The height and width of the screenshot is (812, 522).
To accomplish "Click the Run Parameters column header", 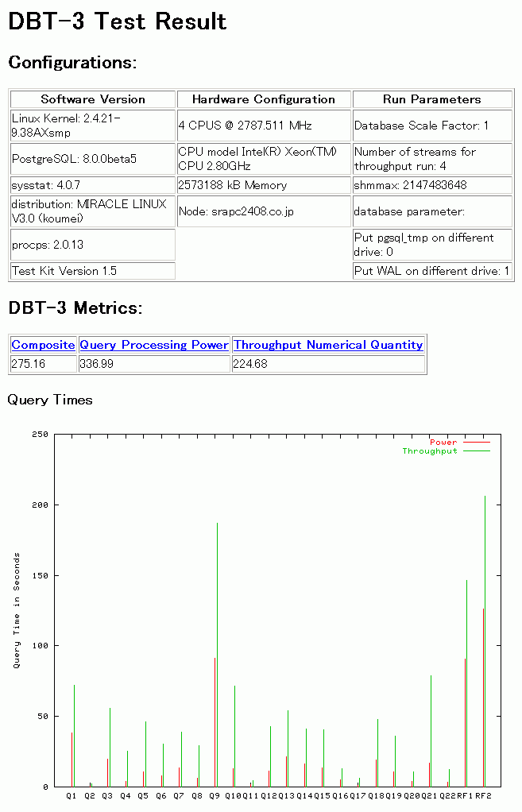I will [431, 99].
